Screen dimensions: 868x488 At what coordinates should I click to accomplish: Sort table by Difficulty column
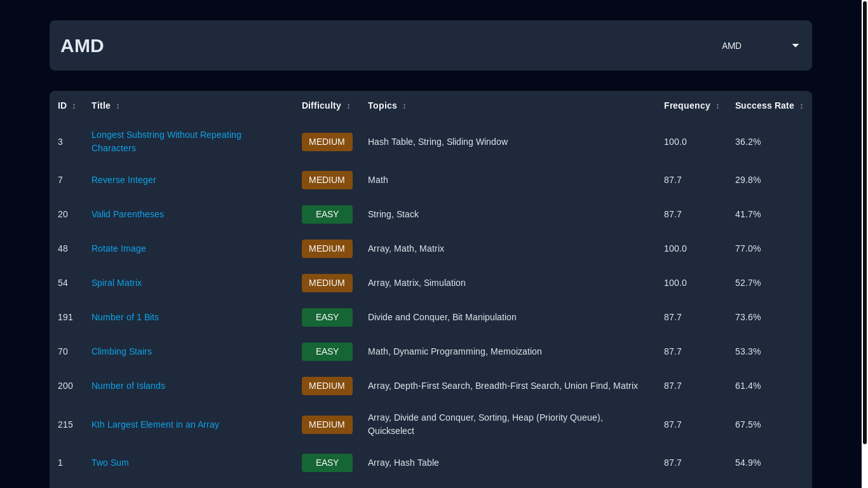[x=326, y=105]
